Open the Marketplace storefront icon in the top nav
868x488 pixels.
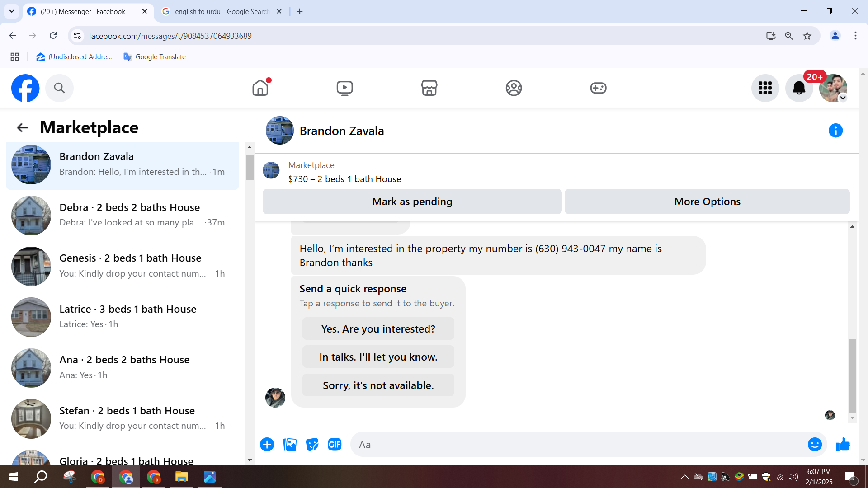tap(429, 88)
